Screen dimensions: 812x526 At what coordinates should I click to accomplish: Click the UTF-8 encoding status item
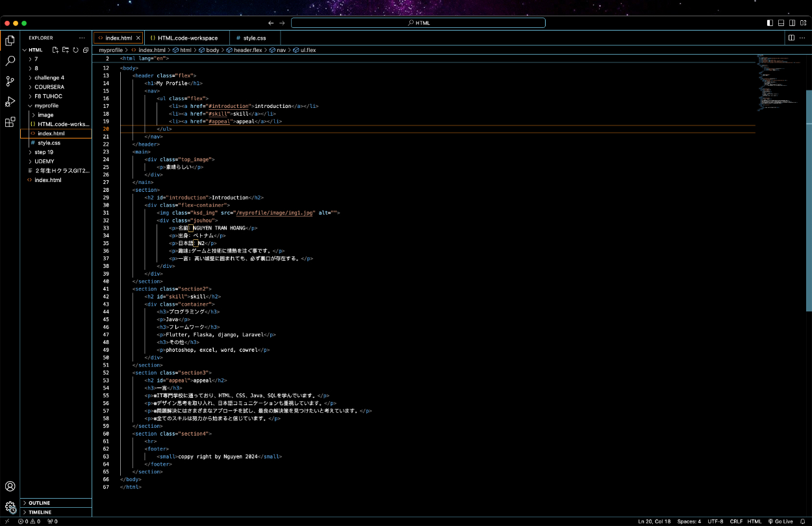coord(715,521)
